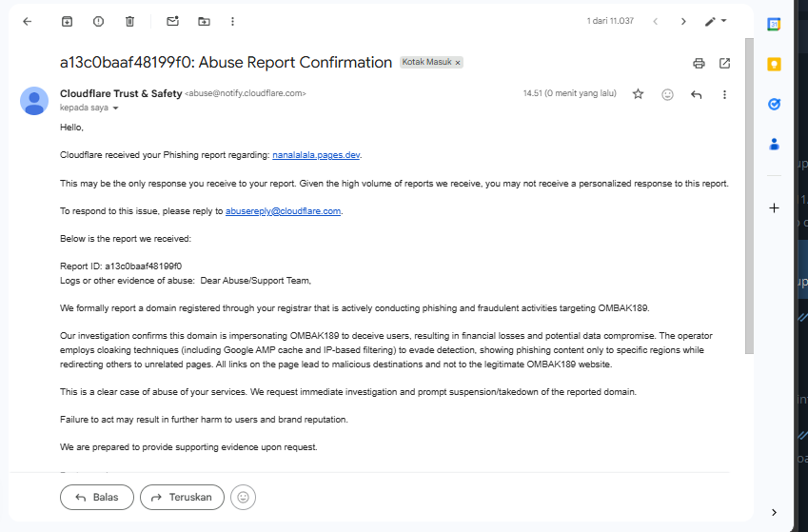This screenshot has width=808, height=532.
Task: Print the Abuse Report Confirmation email
Action: point(699,63)
